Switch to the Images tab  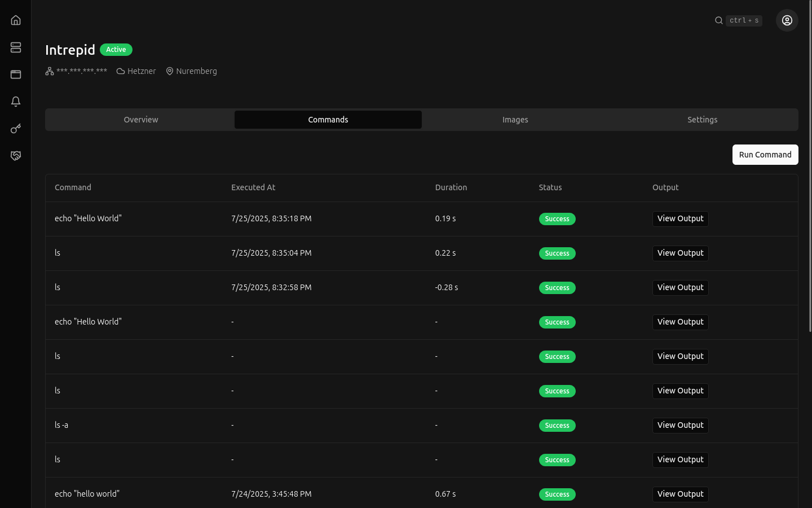click(515, 120)
